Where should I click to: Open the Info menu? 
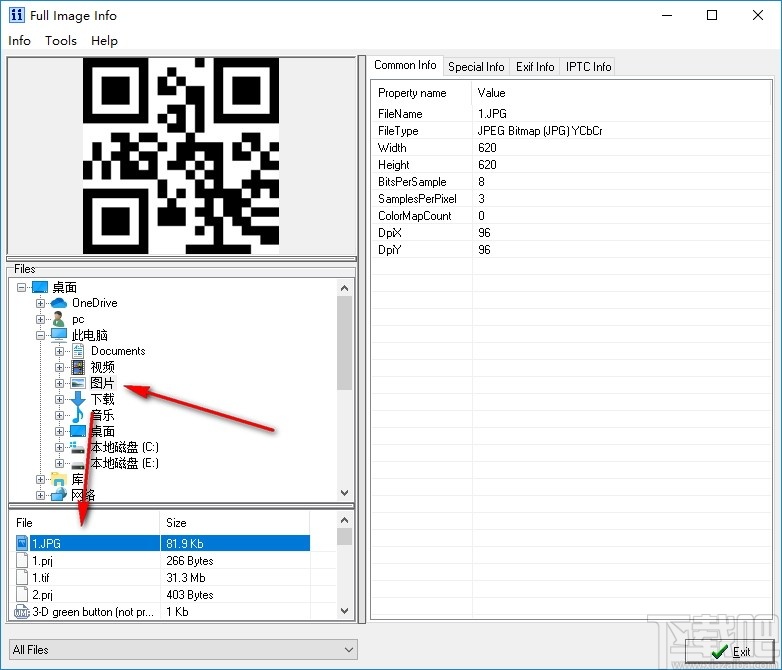tap(19, 40)
